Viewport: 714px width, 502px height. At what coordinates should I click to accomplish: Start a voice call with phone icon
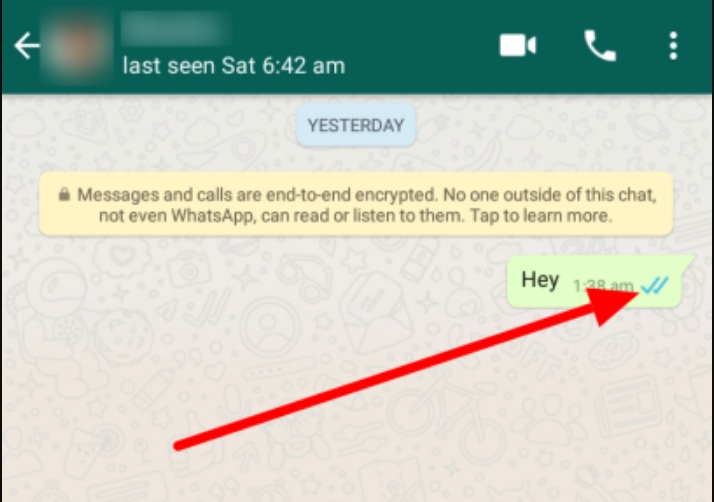click(600, 45)
